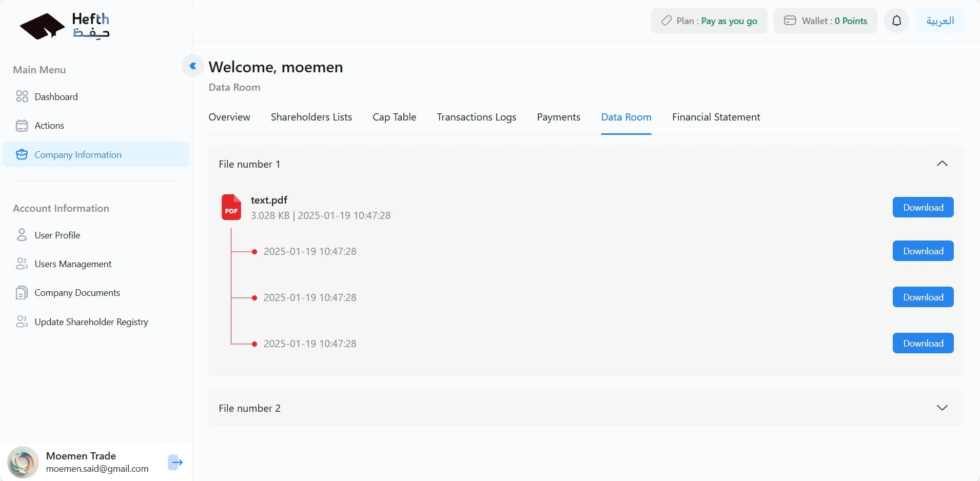Viewport: 980px width, 481px height.
Task: Click the notification bell icon
Action: 896,21
